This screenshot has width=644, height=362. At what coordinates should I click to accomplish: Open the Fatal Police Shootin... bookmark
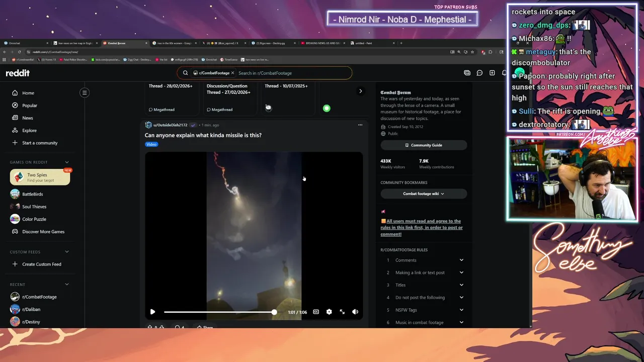click(73, 59)
